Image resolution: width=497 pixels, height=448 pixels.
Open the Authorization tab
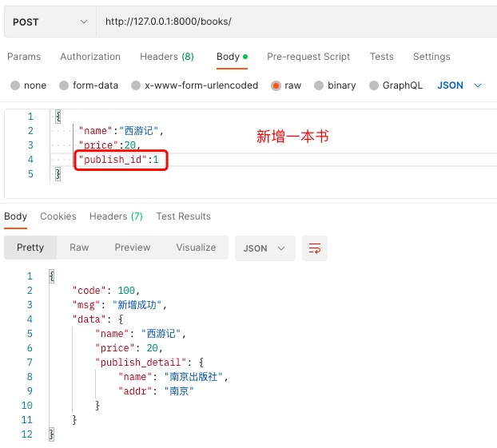[90, 57]
